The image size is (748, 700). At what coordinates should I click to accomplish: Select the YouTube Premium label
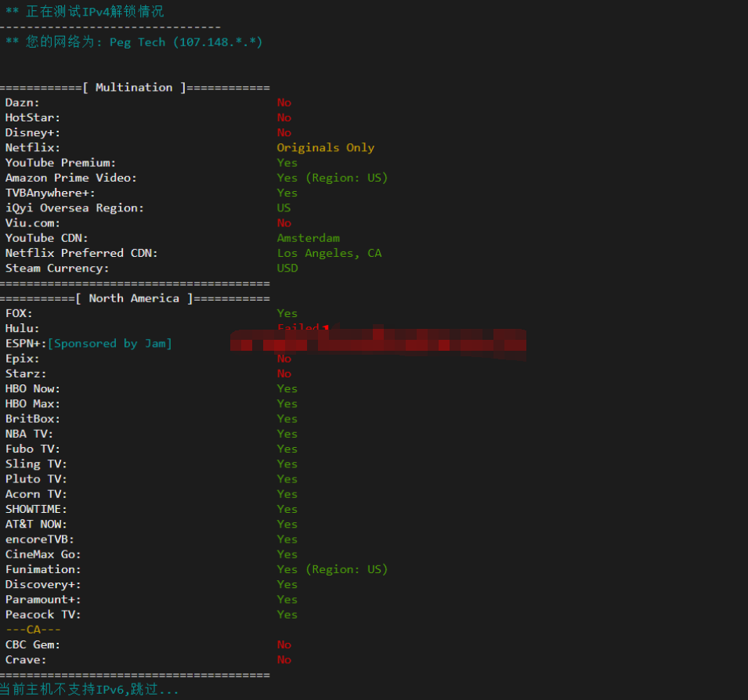click(60, 163)
